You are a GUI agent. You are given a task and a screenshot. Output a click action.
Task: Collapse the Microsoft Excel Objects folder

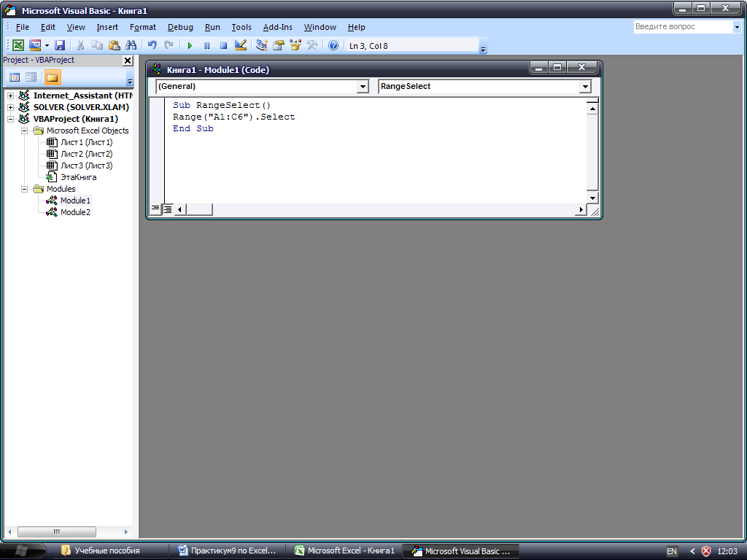point(24,131)
